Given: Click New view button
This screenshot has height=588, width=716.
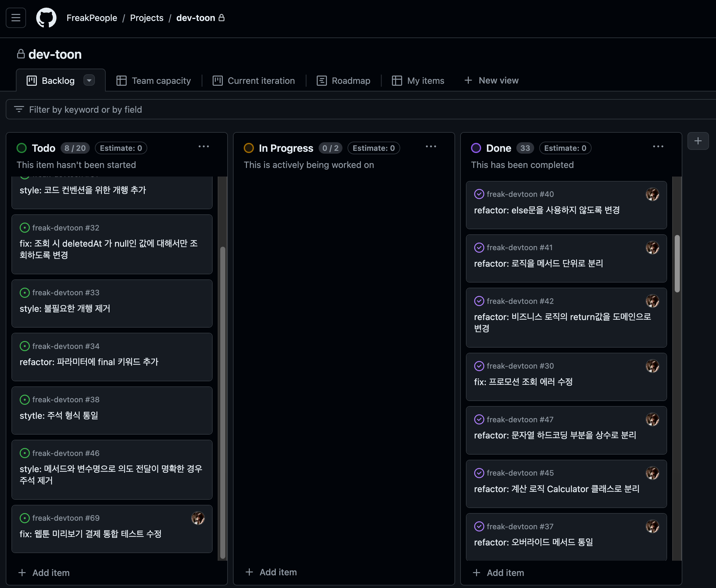Looking at the screenshot, I should coord(491,81).
